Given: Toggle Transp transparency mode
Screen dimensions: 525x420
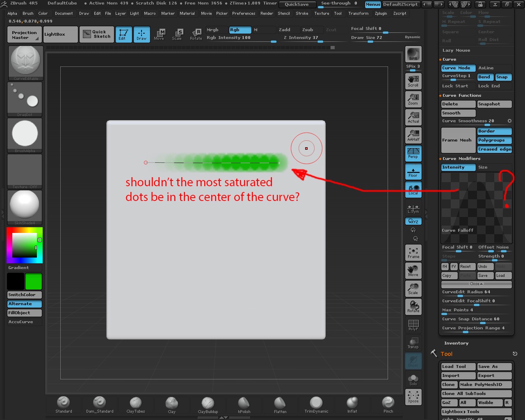Looking at the screenshot, I should tap(413, 343).
